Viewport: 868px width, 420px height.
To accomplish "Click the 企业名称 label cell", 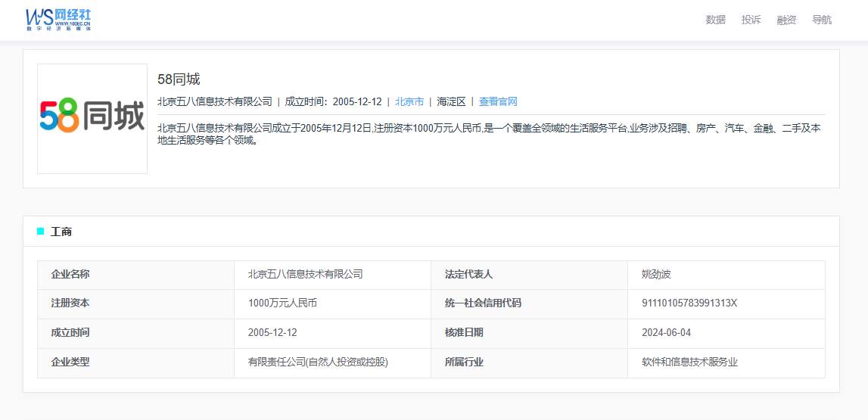I will [135, 275].
